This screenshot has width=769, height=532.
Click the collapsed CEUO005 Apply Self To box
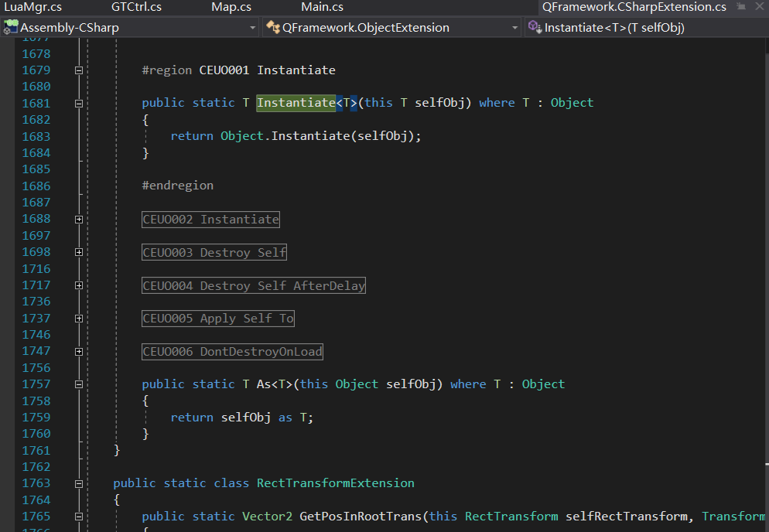point(218,319)
